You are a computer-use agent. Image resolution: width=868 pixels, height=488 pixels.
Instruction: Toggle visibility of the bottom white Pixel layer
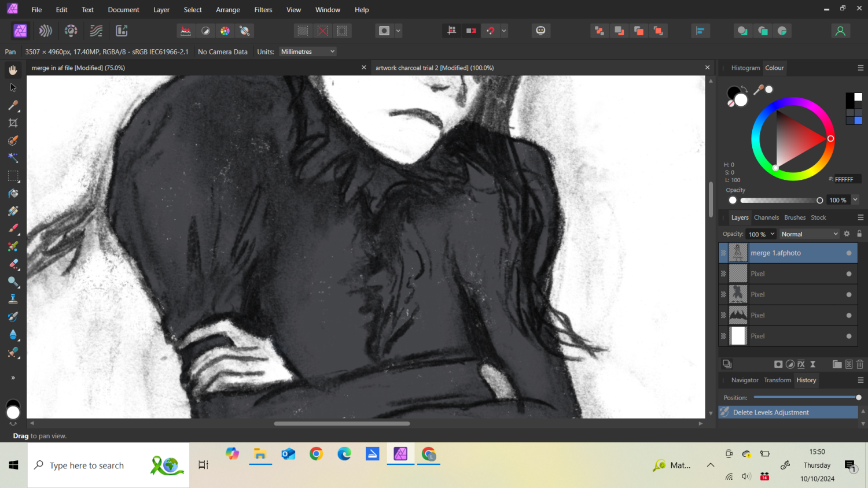(x=849, y=337)
